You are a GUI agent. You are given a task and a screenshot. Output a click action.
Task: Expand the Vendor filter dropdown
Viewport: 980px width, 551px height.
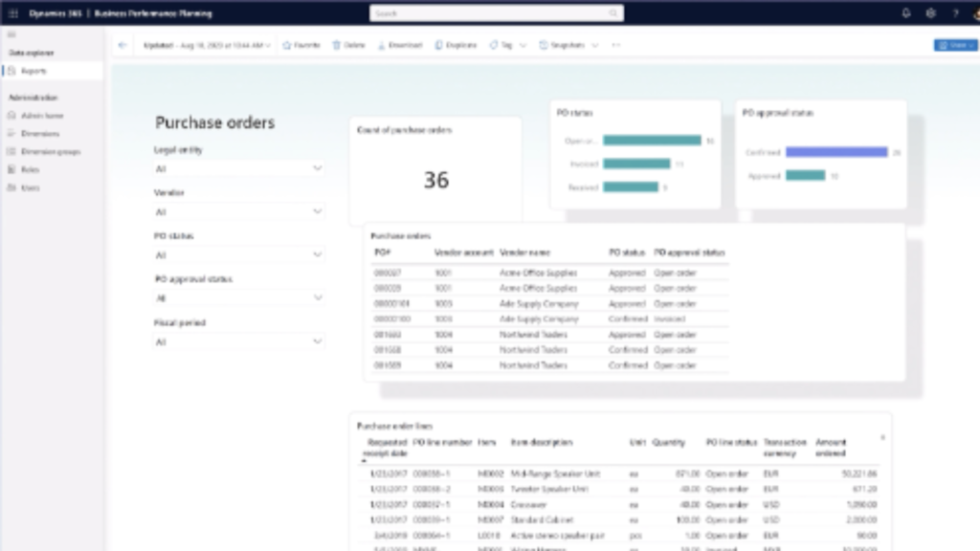pyautogui.click(x=239, y=211)
